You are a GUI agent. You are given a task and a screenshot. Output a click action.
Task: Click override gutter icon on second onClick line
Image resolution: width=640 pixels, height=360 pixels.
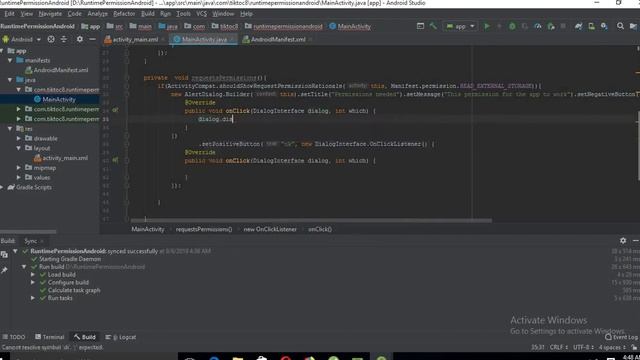click(116, 160)
